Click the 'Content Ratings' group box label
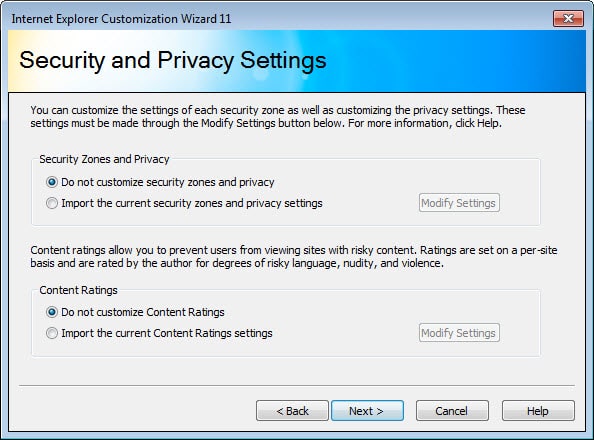The width and height of the screenshot is (594, 440). pyautogui.click(x=78, y=290)
